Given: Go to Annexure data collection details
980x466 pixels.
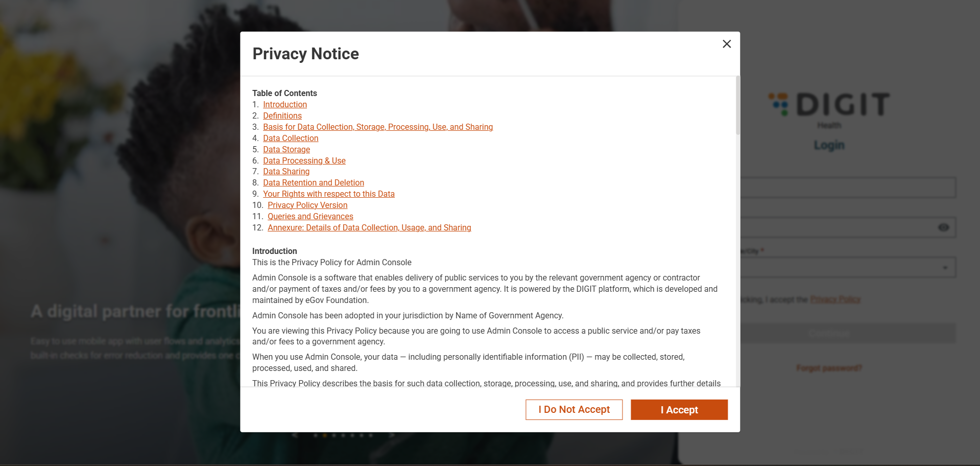Looking at the screenshot, I should point(369,228).
